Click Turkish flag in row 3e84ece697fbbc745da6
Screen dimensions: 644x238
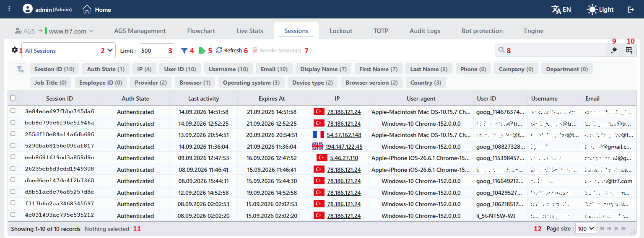319,111
